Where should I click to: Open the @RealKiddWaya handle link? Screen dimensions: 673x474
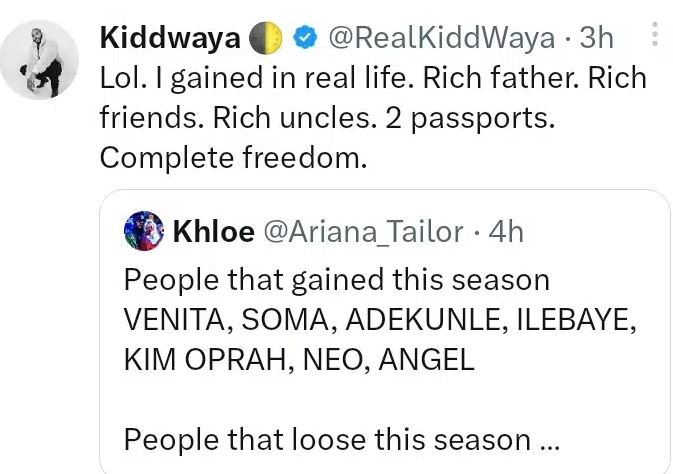coord(441,38)
